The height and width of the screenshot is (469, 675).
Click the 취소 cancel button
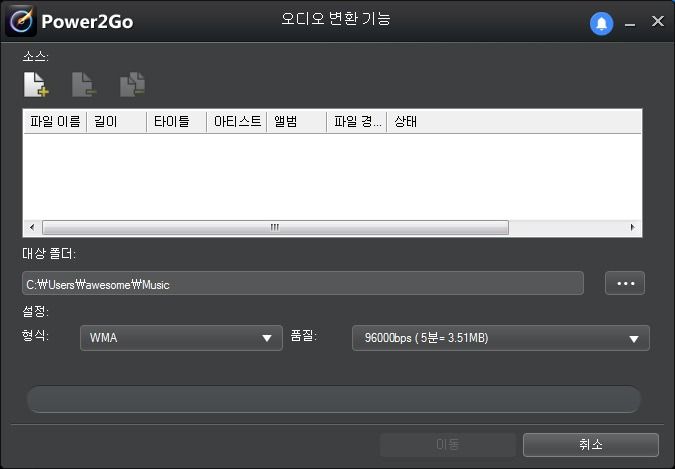coord(591,445)
